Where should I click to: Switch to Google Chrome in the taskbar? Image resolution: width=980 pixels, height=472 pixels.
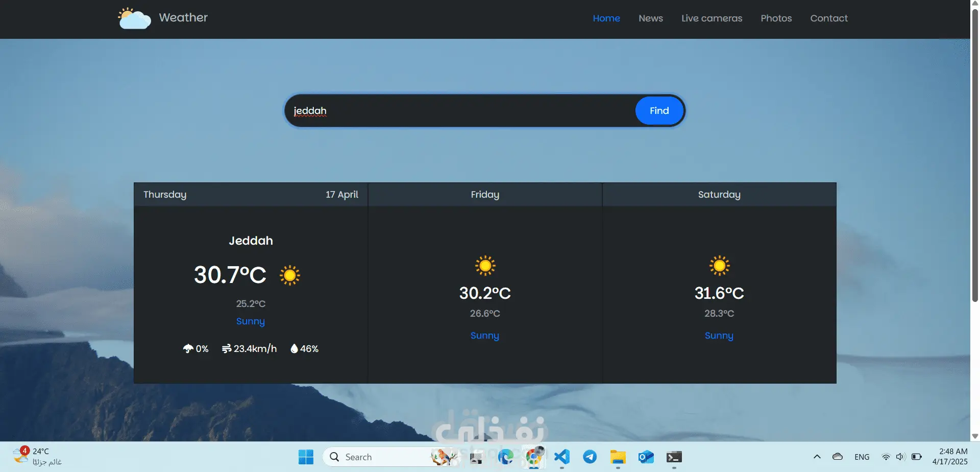tap(534, 457)
